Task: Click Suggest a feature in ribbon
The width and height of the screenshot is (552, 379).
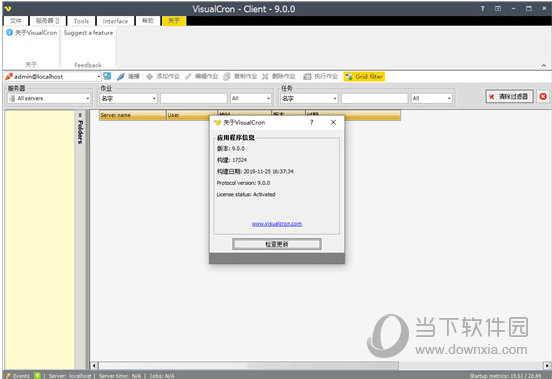Action: tap(88, 33)
